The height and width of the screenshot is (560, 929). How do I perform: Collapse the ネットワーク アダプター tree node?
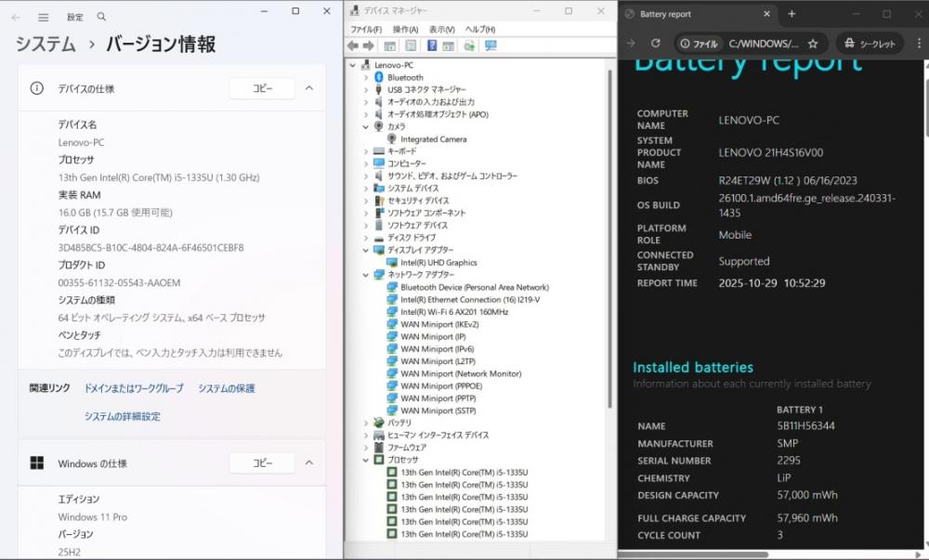click(x=366, y=275)
